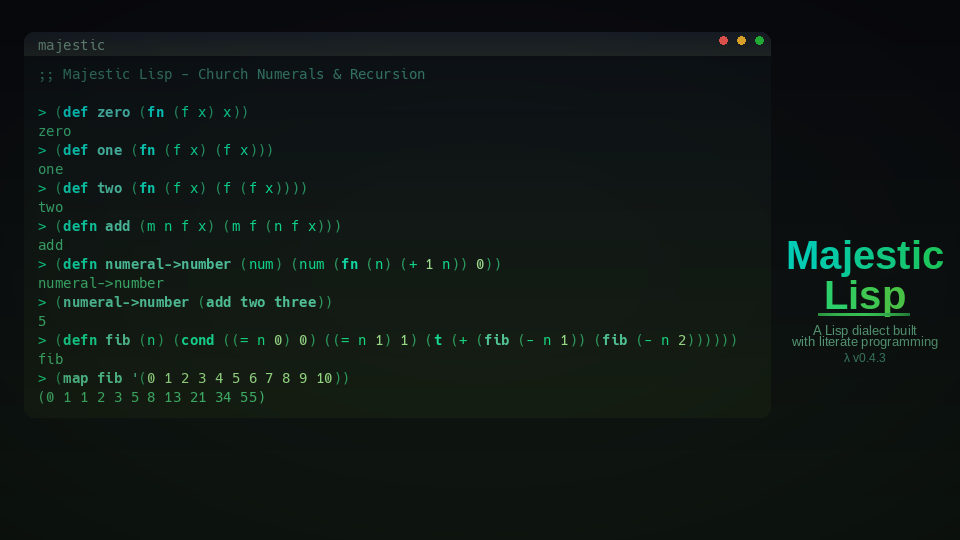Click 'with literate programming' text
The height and width of the screenshot is (540, 960).
click(864, 342)
